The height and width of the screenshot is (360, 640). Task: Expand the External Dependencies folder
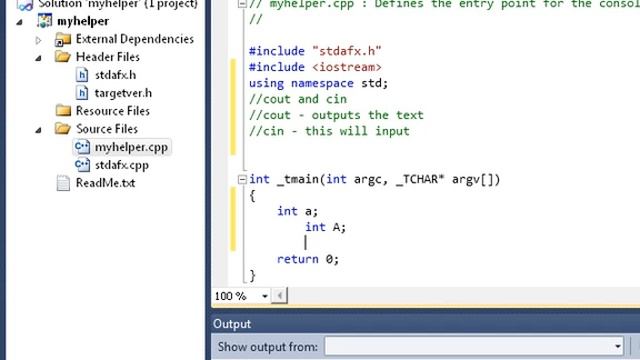(x=38, y=40)
